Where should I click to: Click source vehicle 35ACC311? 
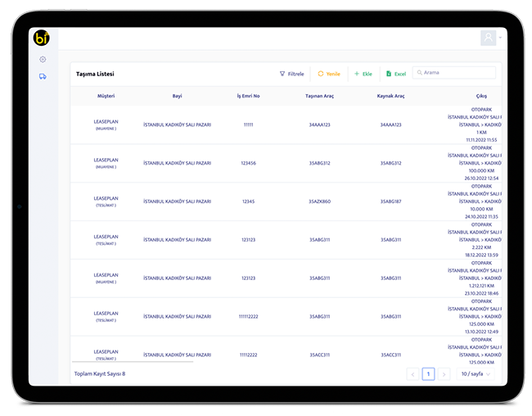click(x=391, y=355)
